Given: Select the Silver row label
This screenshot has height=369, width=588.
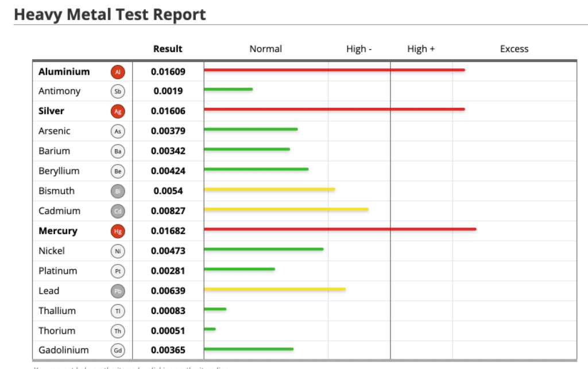Looking at the screenshot, I should 51,111.
